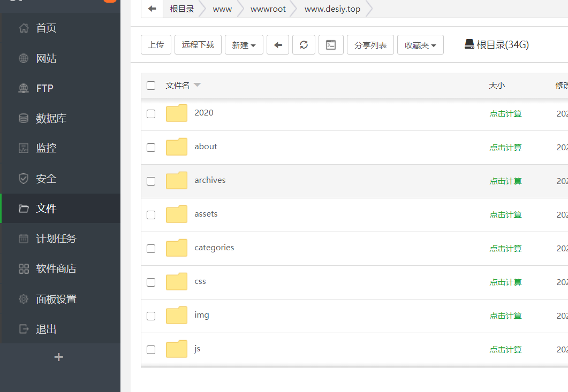Click the img folder icon
The width and height of the screenshot is (568, 392).
[177, 315]
